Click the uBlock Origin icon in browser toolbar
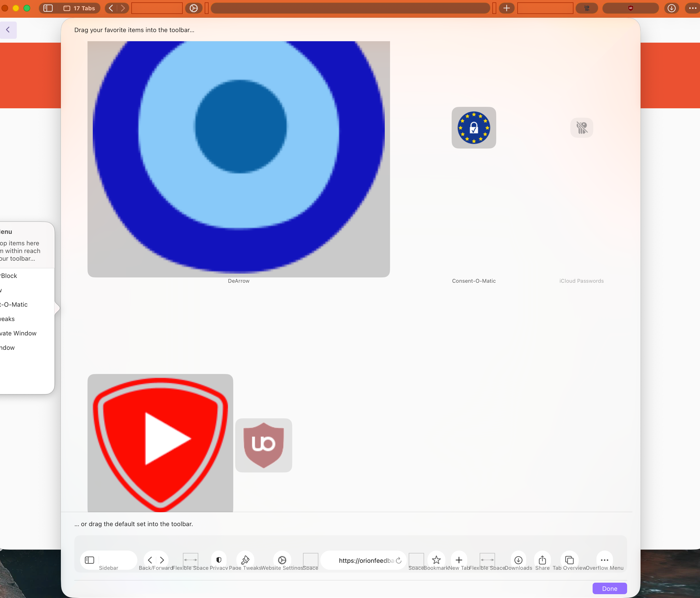The width and height of the screenshot is (700, 598). [630, 8]
